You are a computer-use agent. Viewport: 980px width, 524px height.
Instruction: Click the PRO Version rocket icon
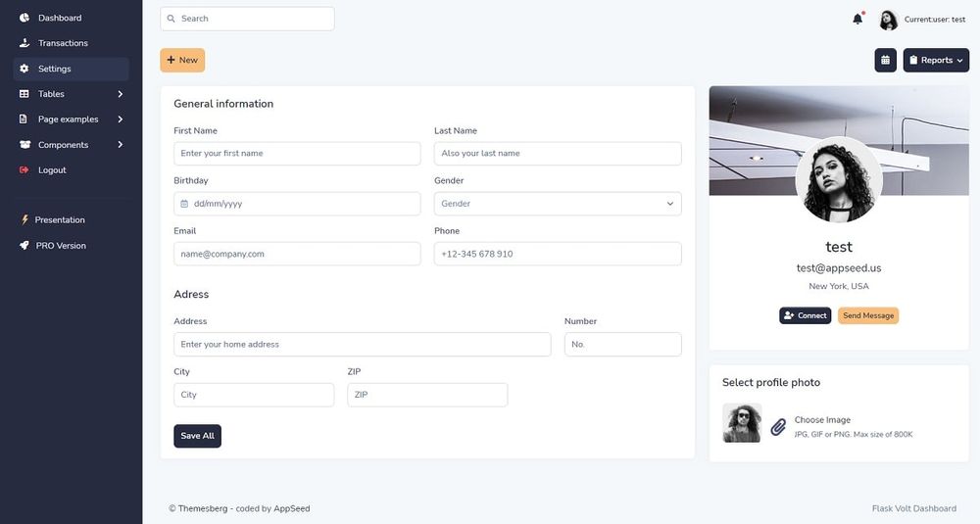click(x=24, y=246)
